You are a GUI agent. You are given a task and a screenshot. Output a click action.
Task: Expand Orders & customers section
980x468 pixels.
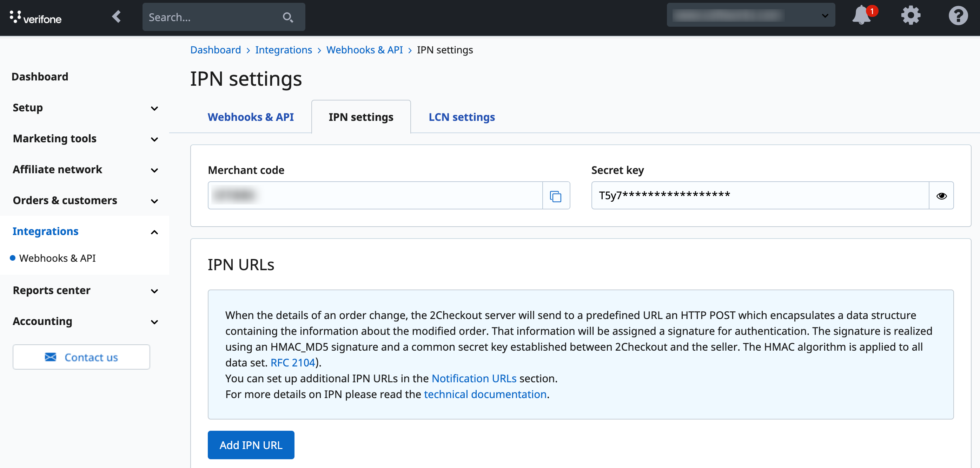[85, 200]
